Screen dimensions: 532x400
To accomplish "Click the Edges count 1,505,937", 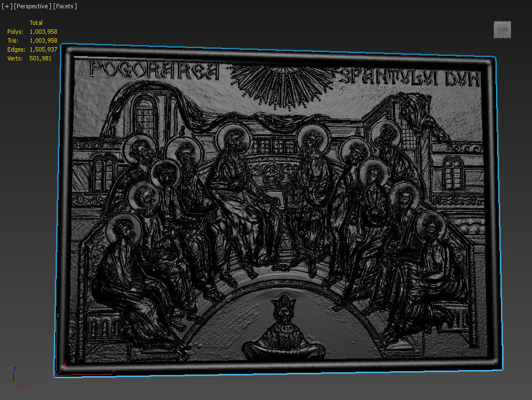I will tap(43, 49).
